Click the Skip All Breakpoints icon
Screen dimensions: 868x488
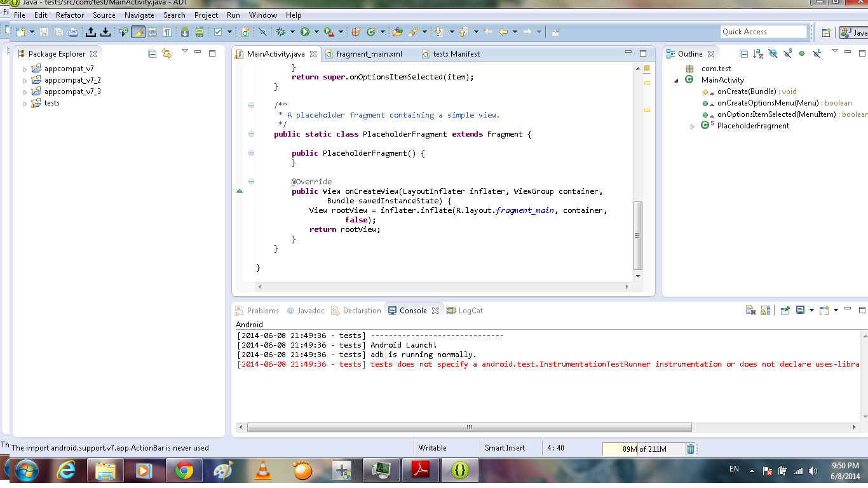pyautogui.click(x=262, y=32)
